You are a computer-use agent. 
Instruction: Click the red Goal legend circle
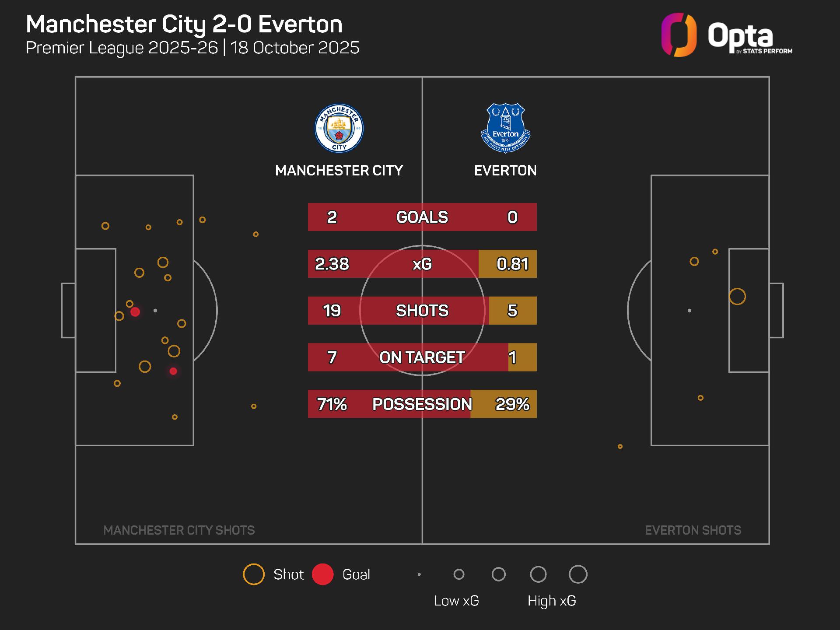coord(323,574)
